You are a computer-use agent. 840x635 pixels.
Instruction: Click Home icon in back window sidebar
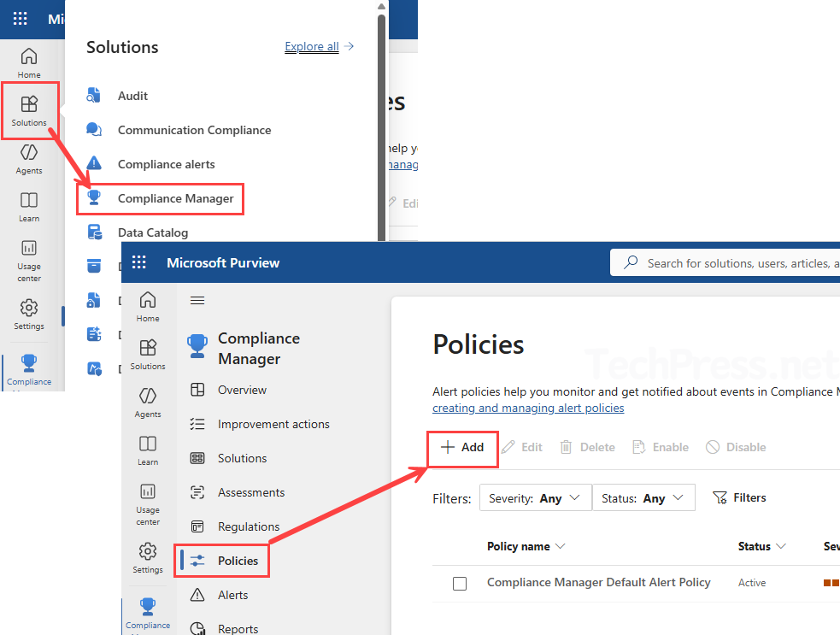pyautogui.click(x=29, y=62)
